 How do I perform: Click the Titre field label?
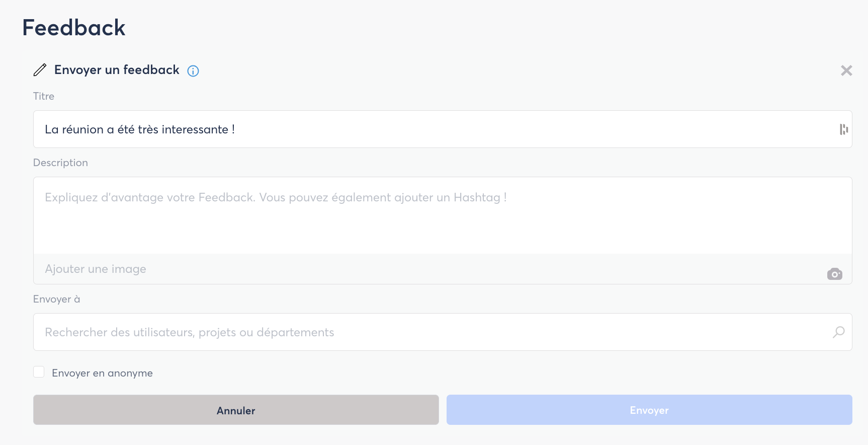click(44, 96)
